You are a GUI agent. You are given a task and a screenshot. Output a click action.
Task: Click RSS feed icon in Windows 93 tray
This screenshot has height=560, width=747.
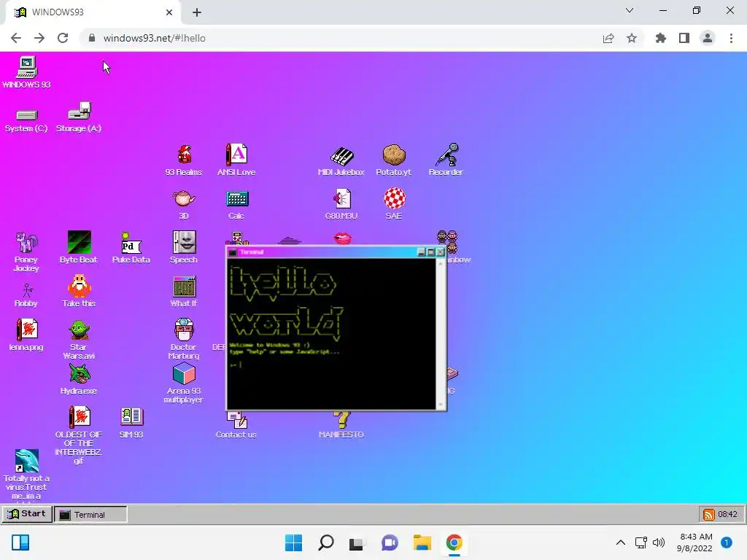pos(708,515)
